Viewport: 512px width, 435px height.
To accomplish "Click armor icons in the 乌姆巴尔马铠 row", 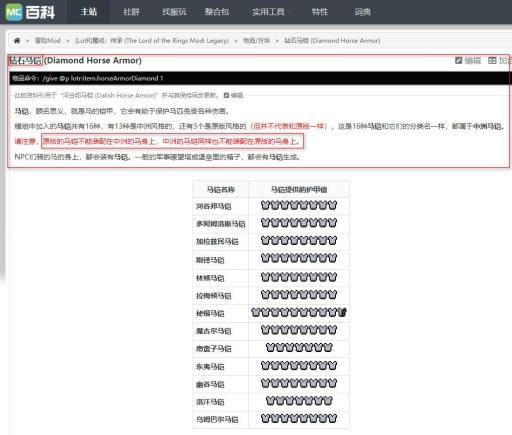I will point(299,418).
